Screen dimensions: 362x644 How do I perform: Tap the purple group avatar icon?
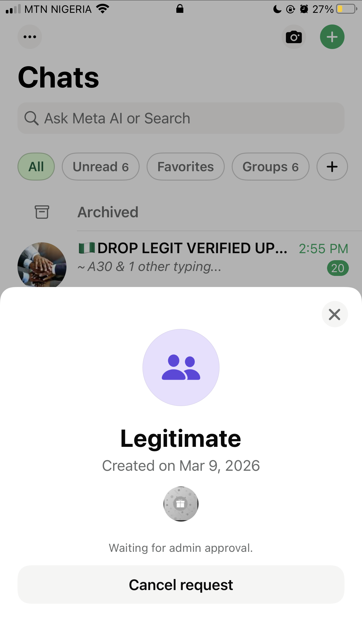181,367
